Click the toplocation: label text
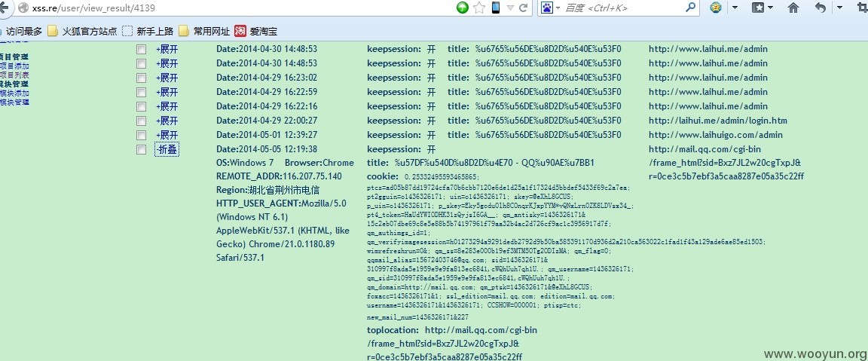This screenshot has width=868, height=361. point(393,331)
